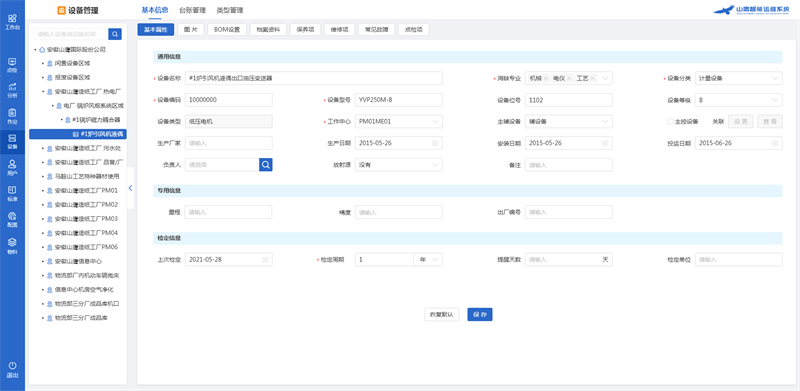Remove the 机械 tag from 消缺专业
This screenshot has height=391, width=800.
546,78
